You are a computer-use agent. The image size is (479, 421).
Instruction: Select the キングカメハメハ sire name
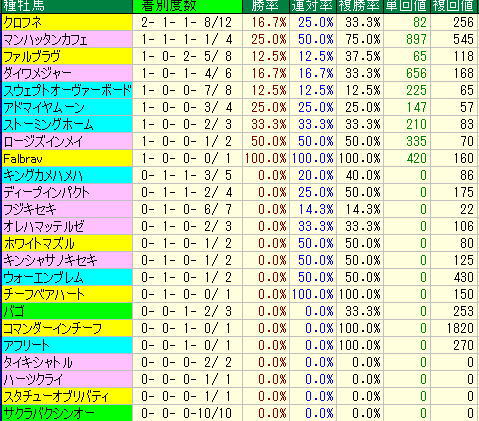pos(43,175)
